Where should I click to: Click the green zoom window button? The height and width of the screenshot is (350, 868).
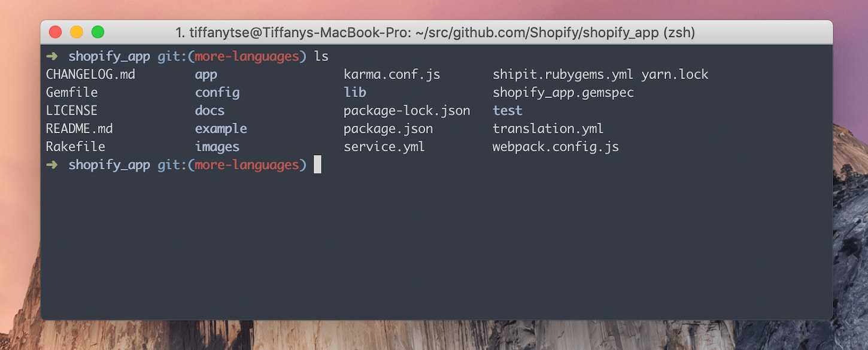[98, 32]
